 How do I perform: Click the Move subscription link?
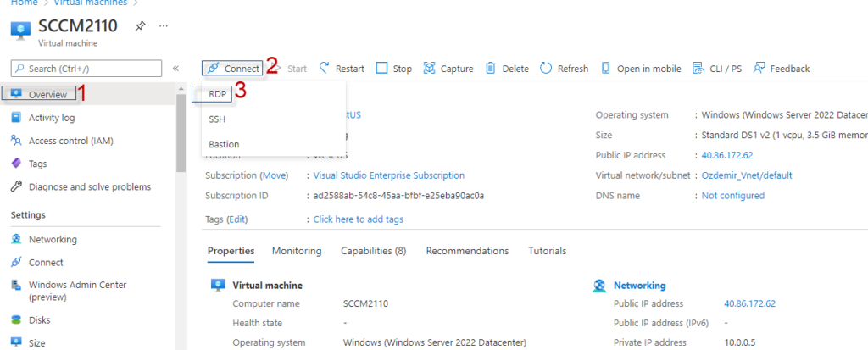tap(275, 175)
